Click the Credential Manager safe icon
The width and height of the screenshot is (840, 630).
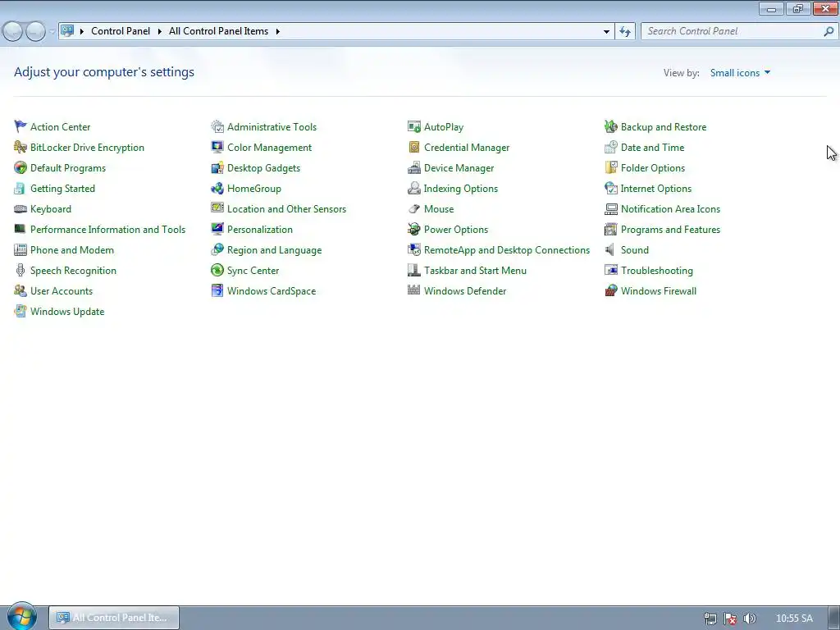click(413, 147)
